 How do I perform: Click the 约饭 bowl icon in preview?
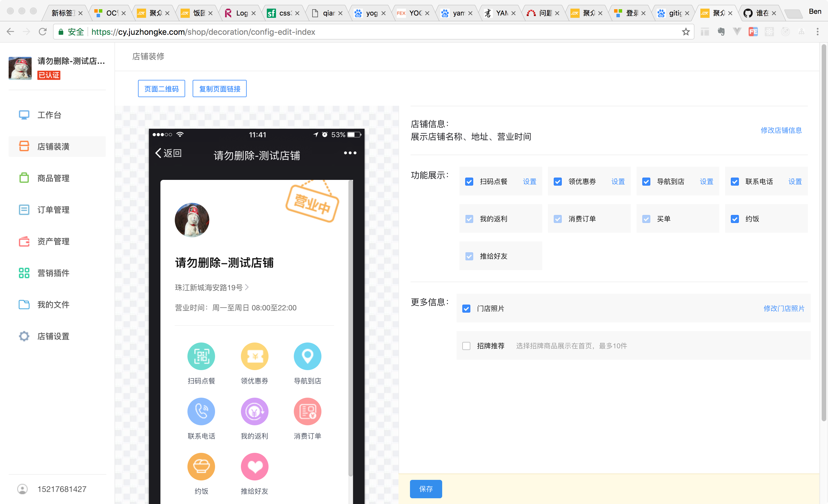[x=201, y=466]
